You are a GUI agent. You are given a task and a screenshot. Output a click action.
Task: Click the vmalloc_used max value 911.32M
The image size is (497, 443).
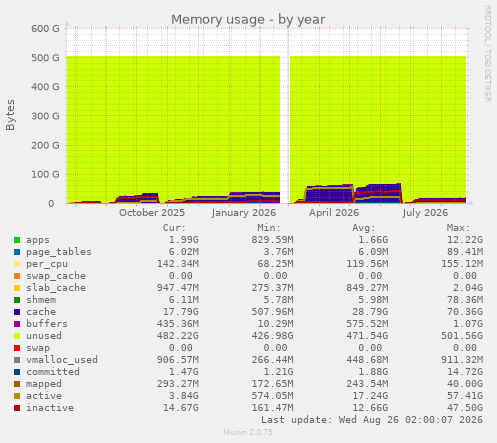(x=462, y=360)
